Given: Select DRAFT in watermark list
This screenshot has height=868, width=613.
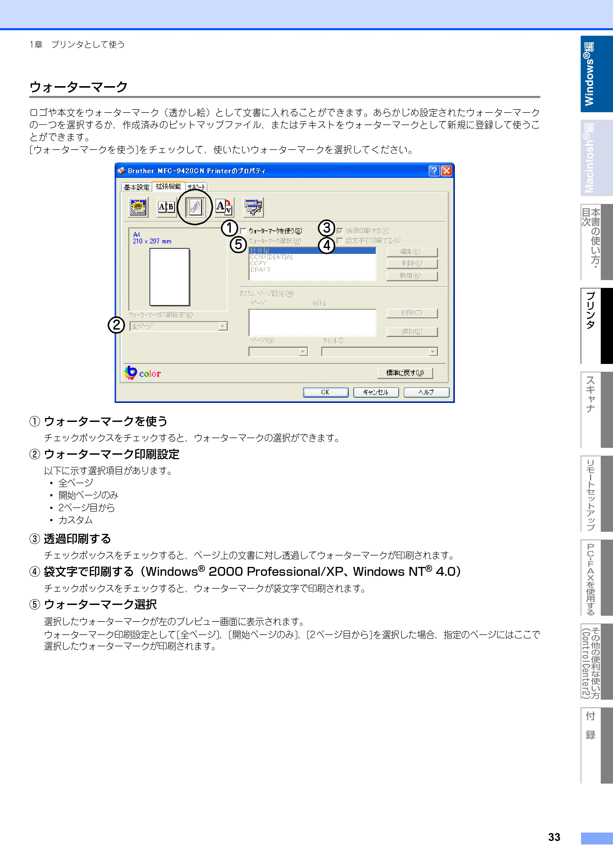Looking at the screenshot, I should point(312,270).
